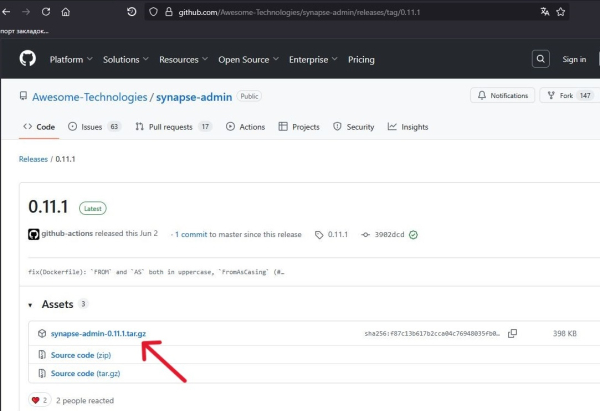Download Source code (tar.gz)
600x411 pixels.
click(85, 373)
